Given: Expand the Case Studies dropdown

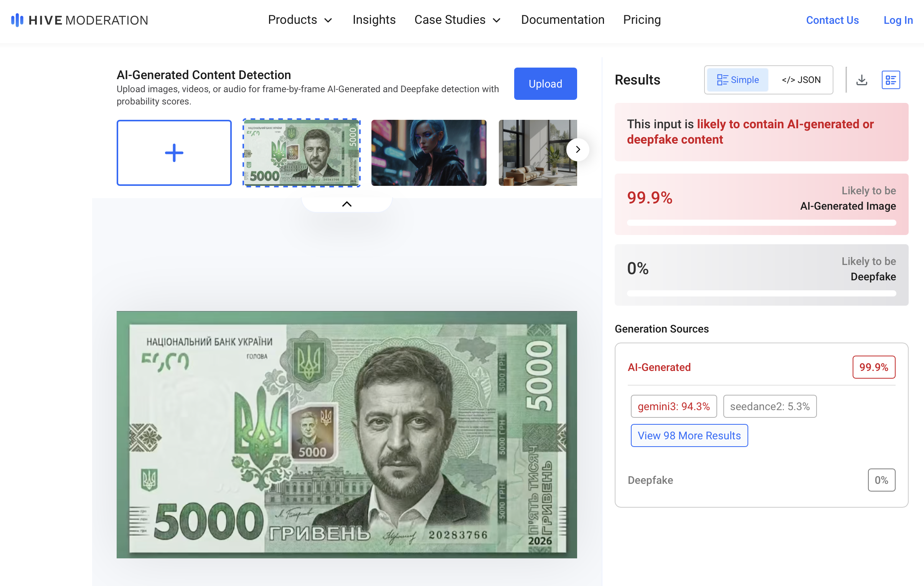Looking at the screenshot, I should click(458, 20).
